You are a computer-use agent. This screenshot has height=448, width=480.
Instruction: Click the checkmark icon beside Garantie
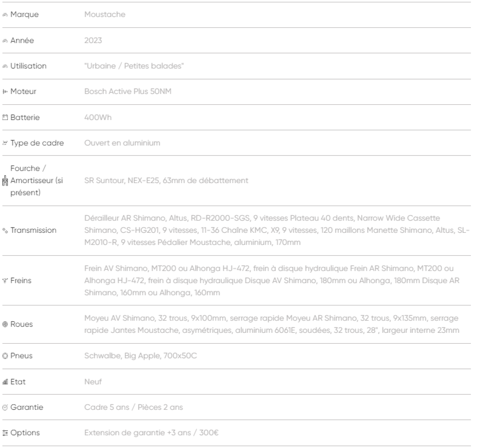click(x=5, y=407)
